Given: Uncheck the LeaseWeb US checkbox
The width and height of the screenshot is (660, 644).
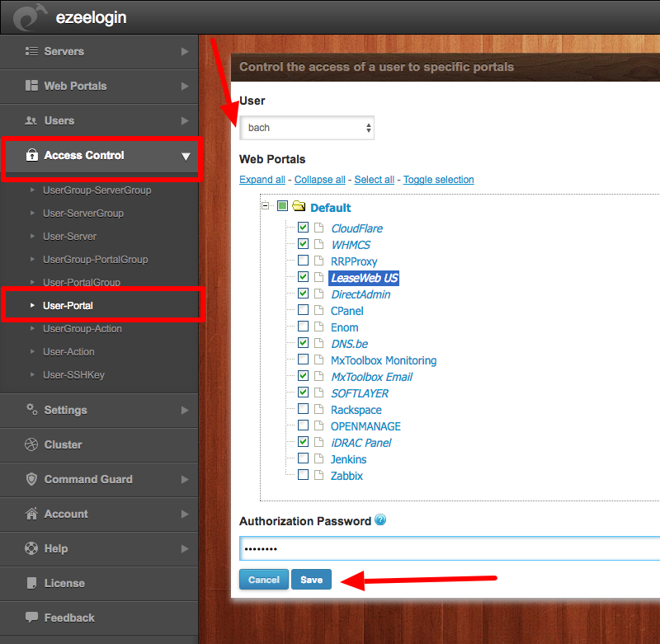Looking at the screenshot, I should [x=303, y=277].
